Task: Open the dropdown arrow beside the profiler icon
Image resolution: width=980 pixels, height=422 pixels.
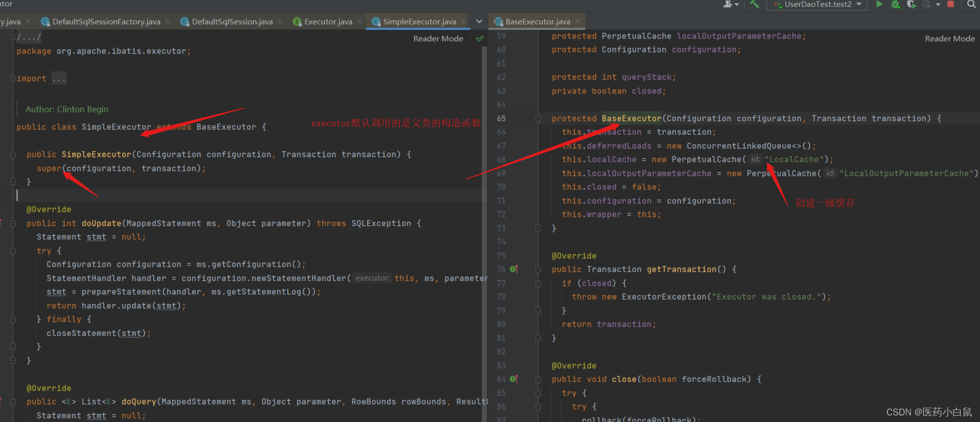Action: 938,4
